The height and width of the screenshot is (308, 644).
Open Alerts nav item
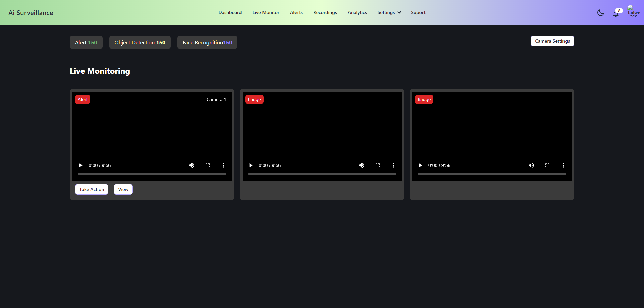click(296, 12)
